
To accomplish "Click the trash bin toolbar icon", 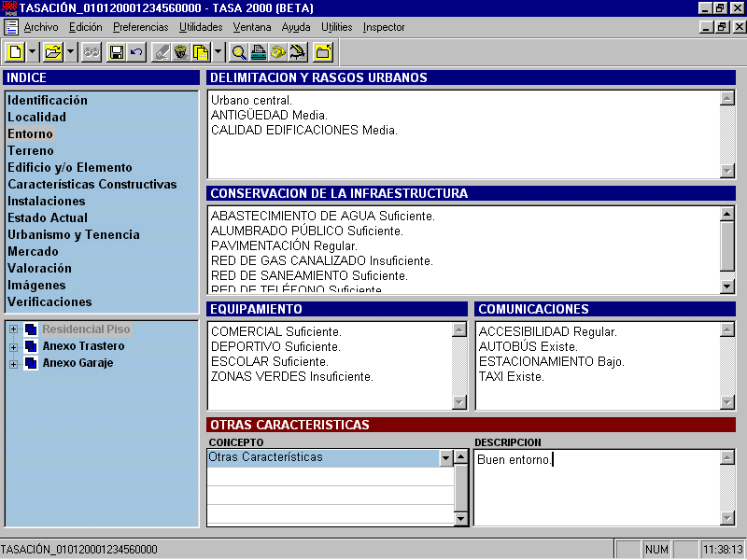I will (x=180, y=52).
